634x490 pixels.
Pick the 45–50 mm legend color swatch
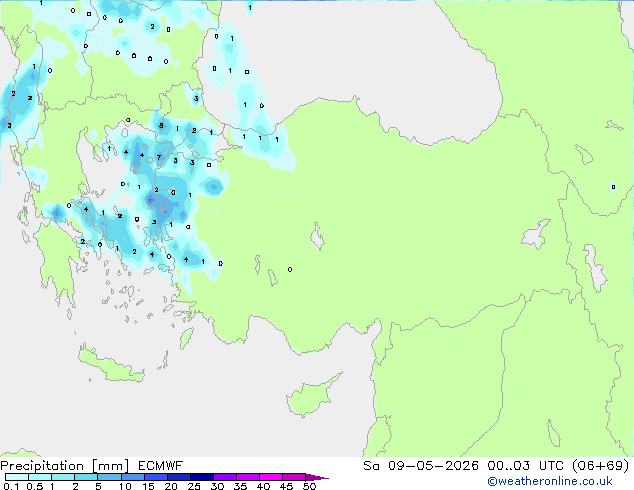[294, 477]
